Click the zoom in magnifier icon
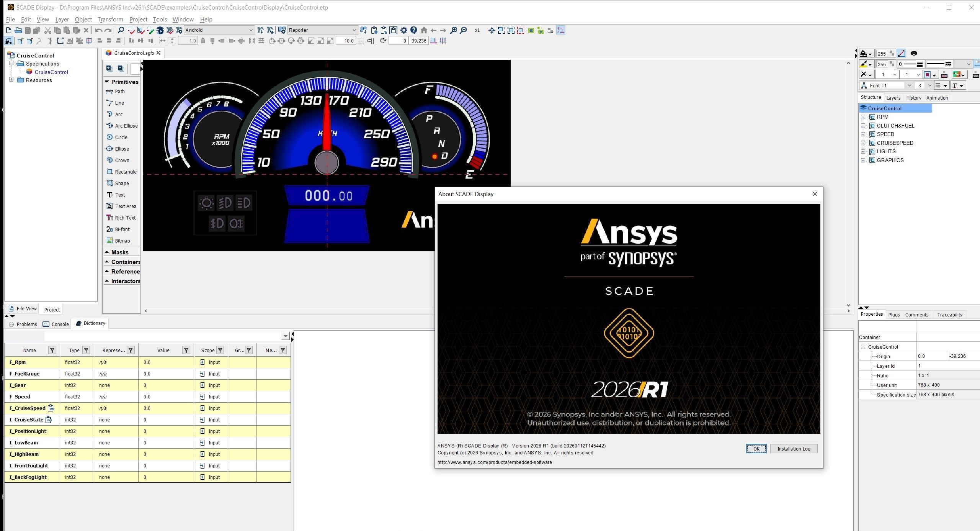Screen dimensions: 980x531 (x=454, y=30)
